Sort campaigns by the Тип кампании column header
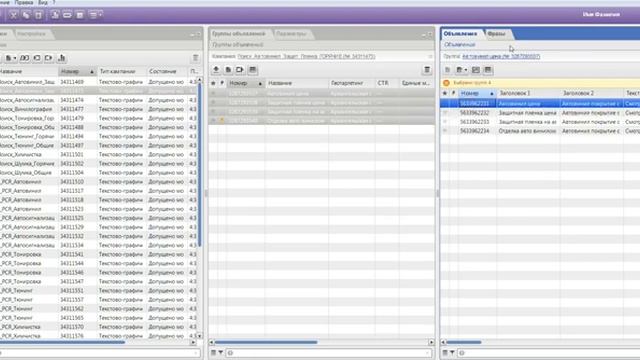Image resolution: width=640 pixels, height=360 pixels. [x=121, y=71]
